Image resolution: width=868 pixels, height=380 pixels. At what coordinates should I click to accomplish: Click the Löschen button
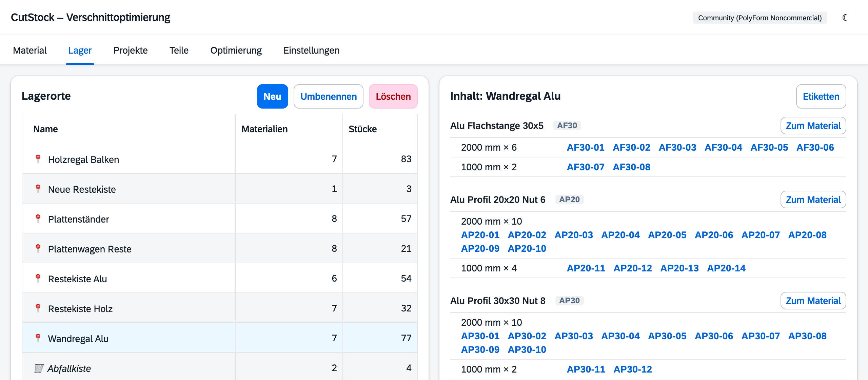tap(393, 96)
